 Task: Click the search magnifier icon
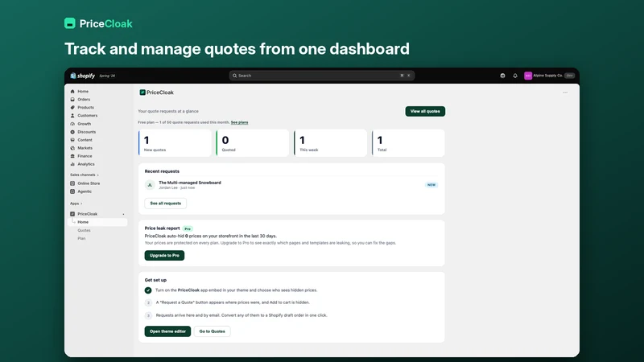point(235,76)
